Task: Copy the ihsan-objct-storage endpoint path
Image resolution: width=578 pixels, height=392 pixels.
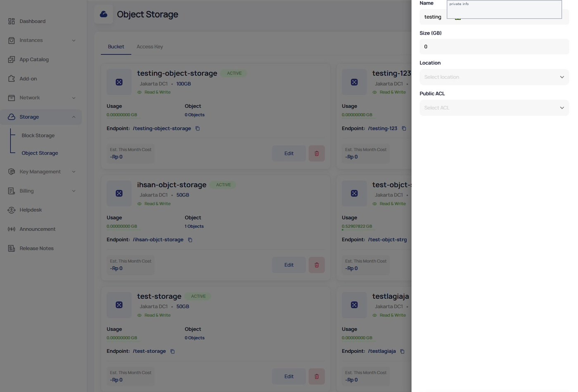Action: tap(190, 240)
